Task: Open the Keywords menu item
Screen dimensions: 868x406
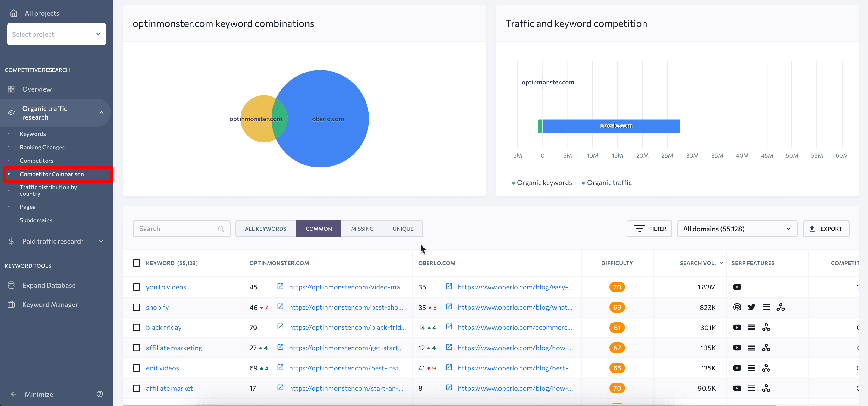Action: (33, 134)
